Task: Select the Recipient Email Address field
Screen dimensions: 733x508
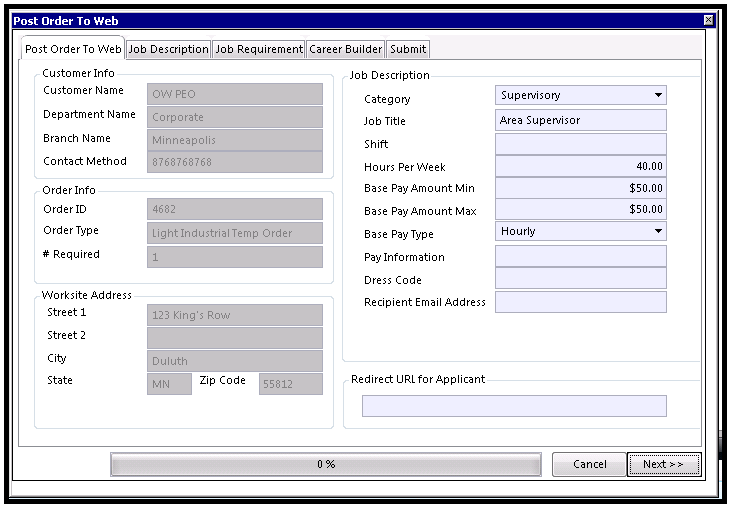Action: point(581,302)
